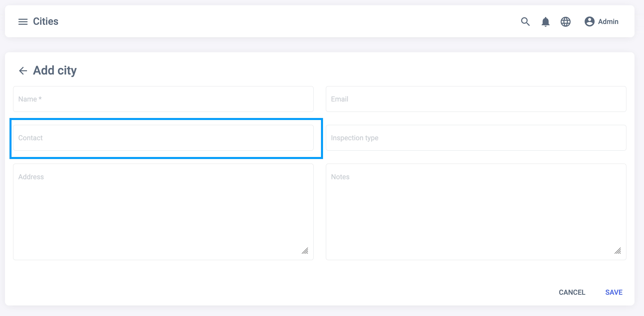Click inside the Address text area
This screenshot has height=316, width=644.
(x=163, y=211)
